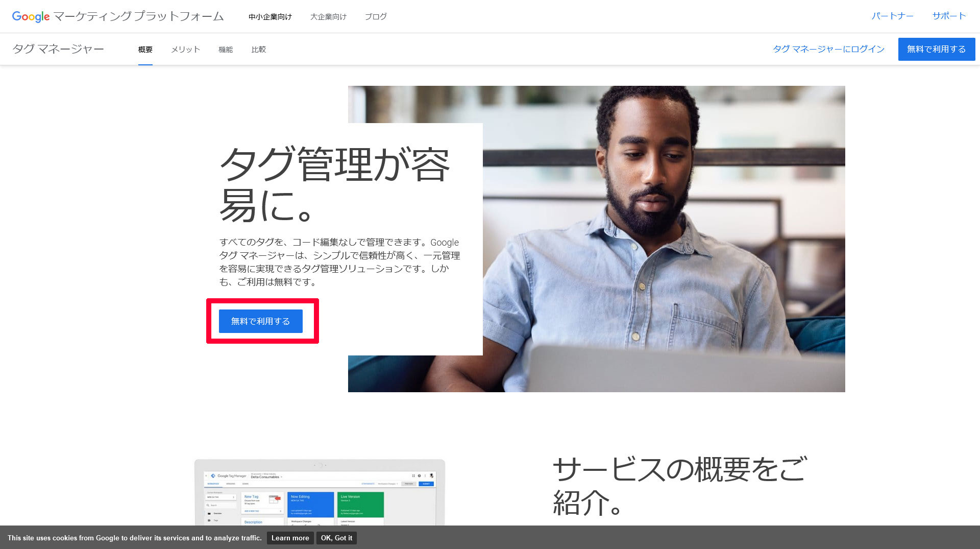Click the cookie notice text
980x549 pixels.
coord(135,538)
